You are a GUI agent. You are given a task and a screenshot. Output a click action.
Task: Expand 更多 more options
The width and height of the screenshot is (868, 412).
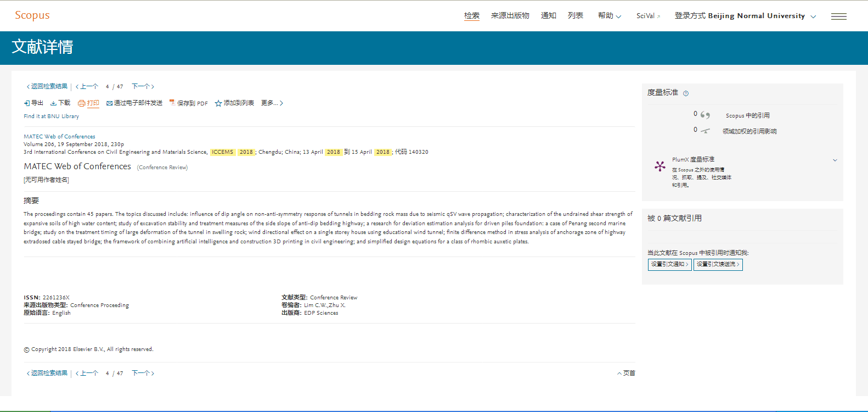(x=272, y=103)
